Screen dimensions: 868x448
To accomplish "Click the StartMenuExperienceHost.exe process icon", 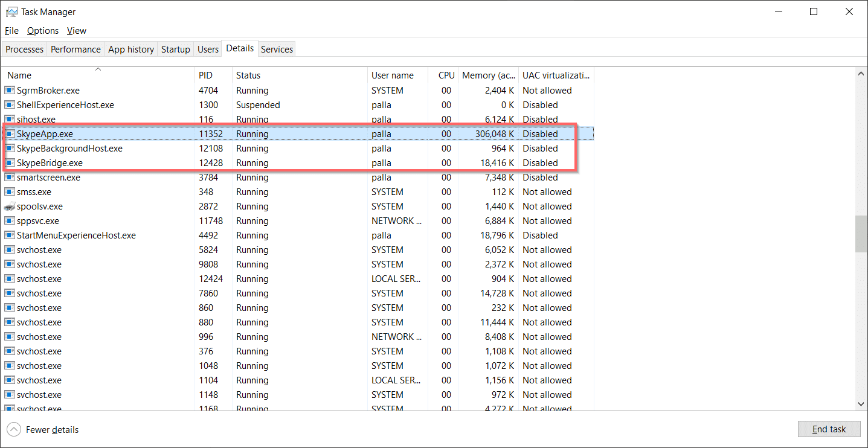I will 10,235.
